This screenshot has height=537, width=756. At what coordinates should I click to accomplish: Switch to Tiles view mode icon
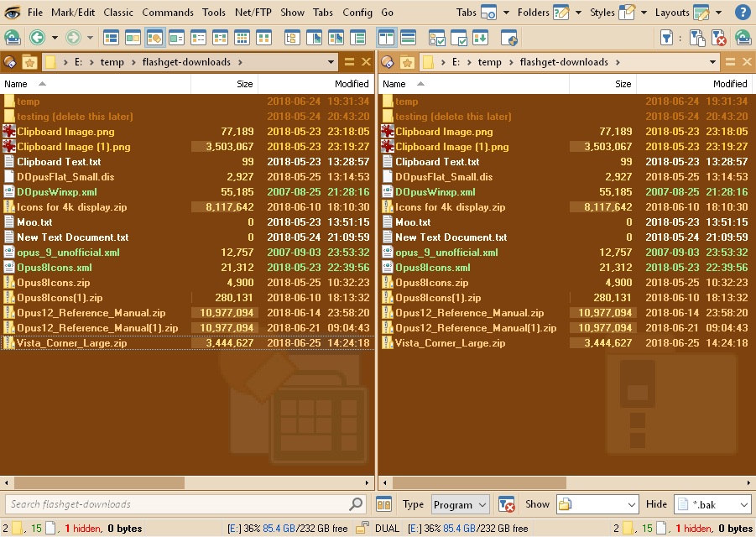[x=263, y=38]
